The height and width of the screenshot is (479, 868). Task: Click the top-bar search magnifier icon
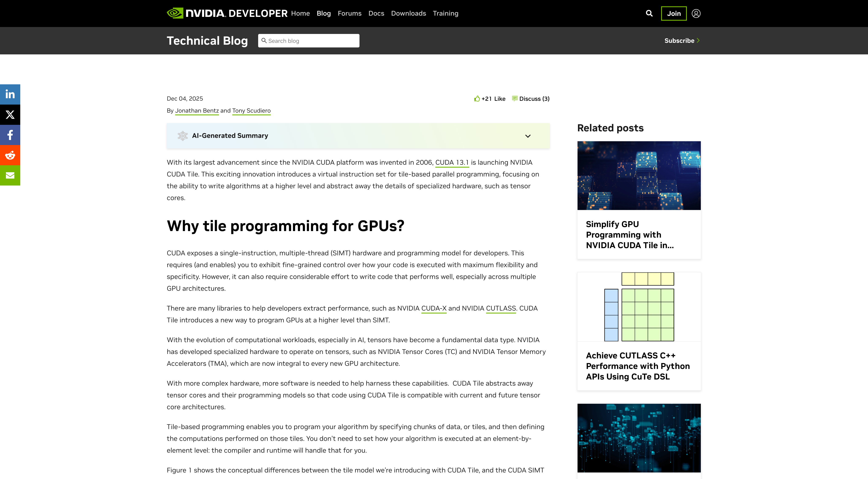click(x=649, y=13)
